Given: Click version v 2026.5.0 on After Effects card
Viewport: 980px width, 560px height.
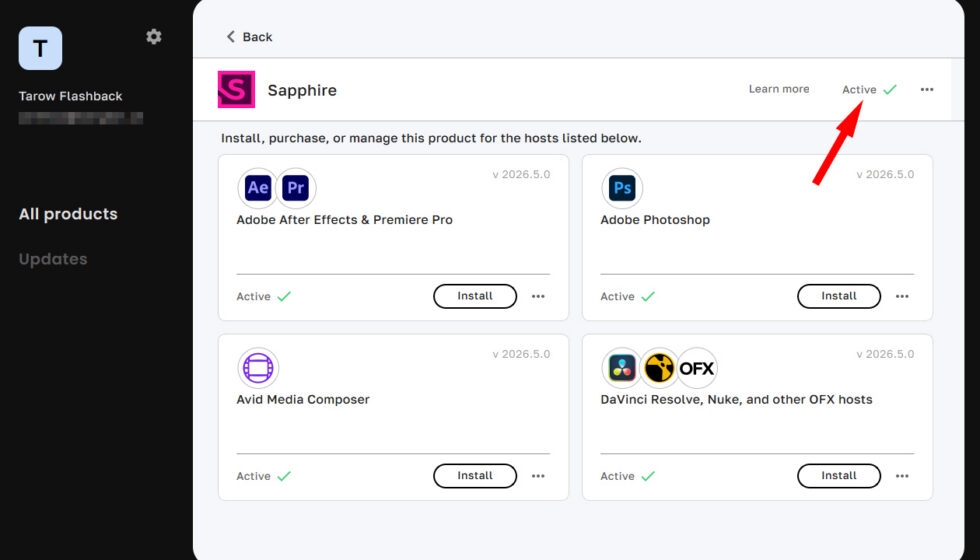Looking at the screenshot, I should (521, 174).
